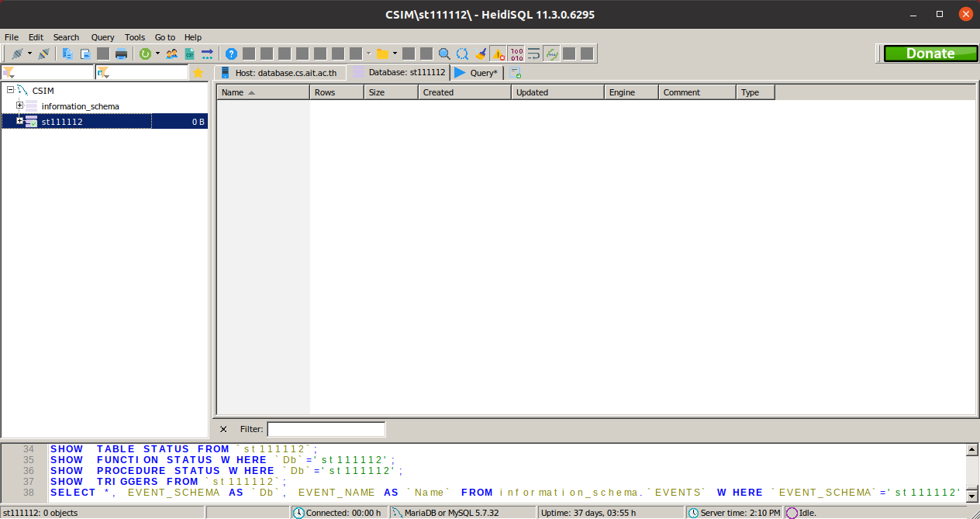Switch to the Query* tab

477,73
